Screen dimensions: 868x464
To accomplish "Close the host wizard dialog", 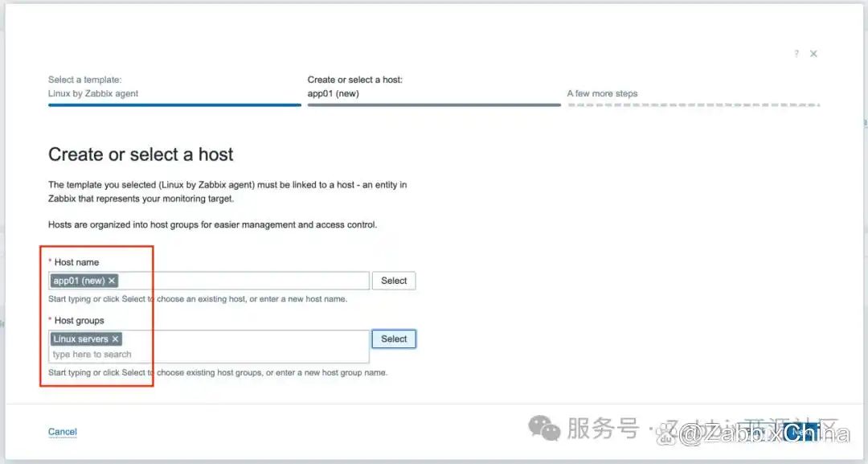I will pos(813,54).
